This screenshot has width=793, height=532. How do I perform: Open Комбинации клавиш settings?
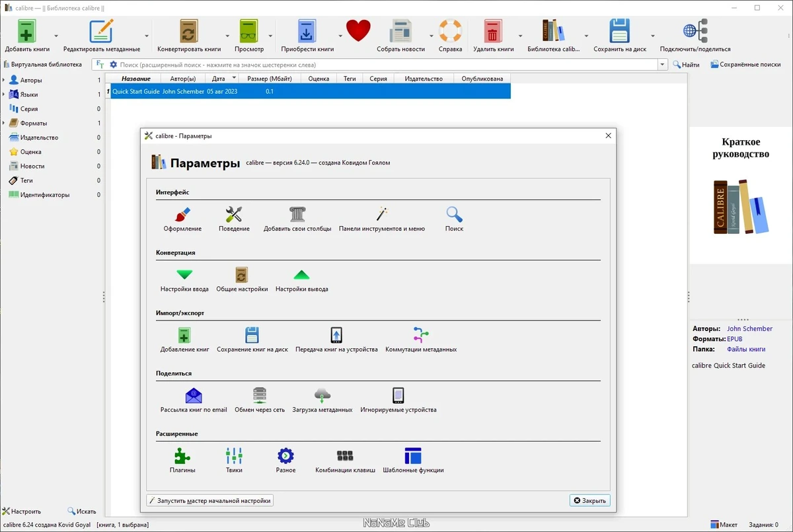[345, 461]
